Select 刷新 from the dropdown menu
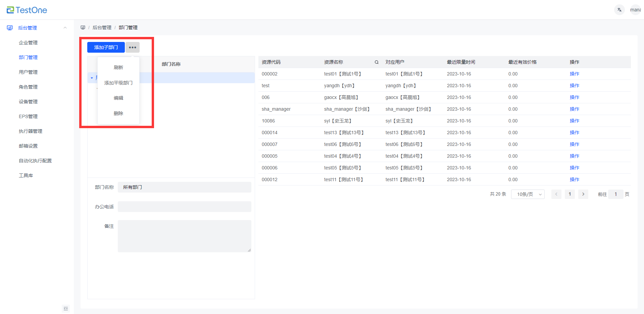Viewport: 644px width, 314px height. click(x=118, y=67)
